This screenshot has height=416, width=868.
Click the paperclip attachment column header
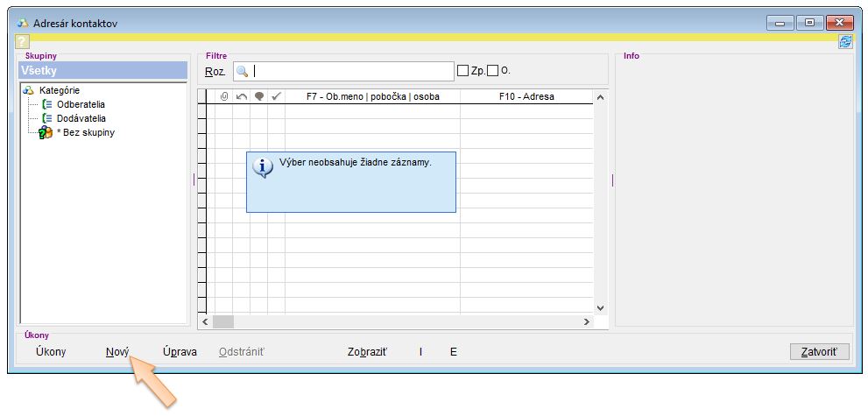223,97
